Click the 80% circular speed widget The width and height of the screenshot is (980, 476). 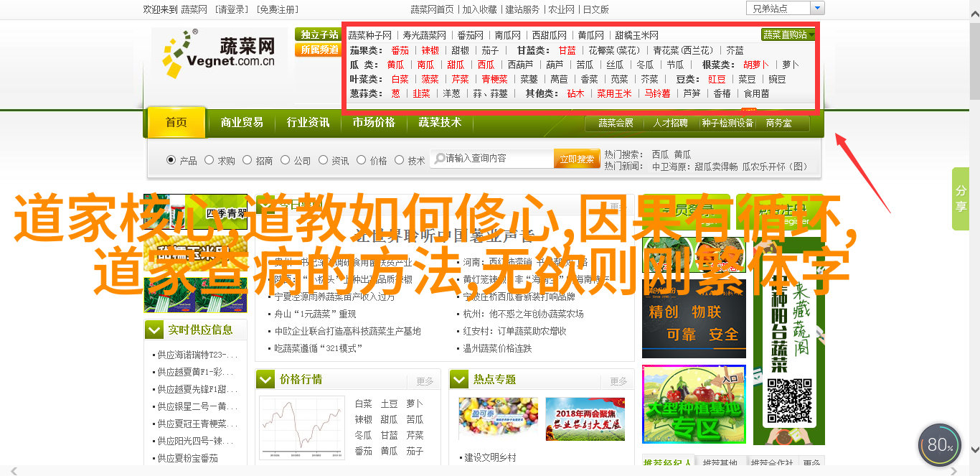[x=939, y=445]
